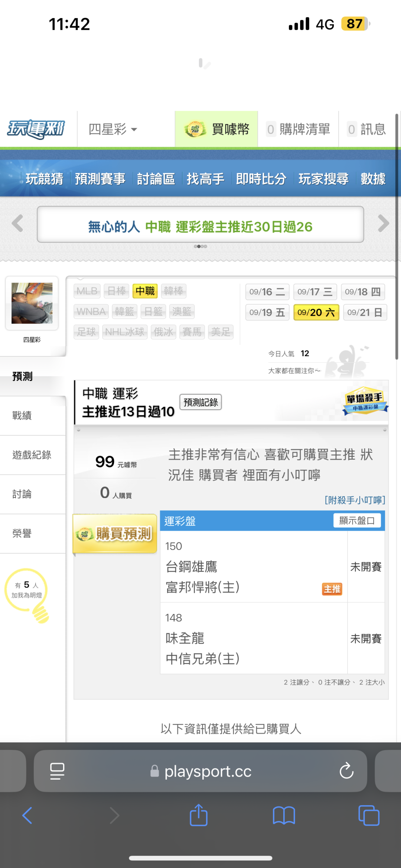Select the NHL冰球 league filter
This screenshot has width=401, height=868.
pyautogui.click(x=125, y=332)
